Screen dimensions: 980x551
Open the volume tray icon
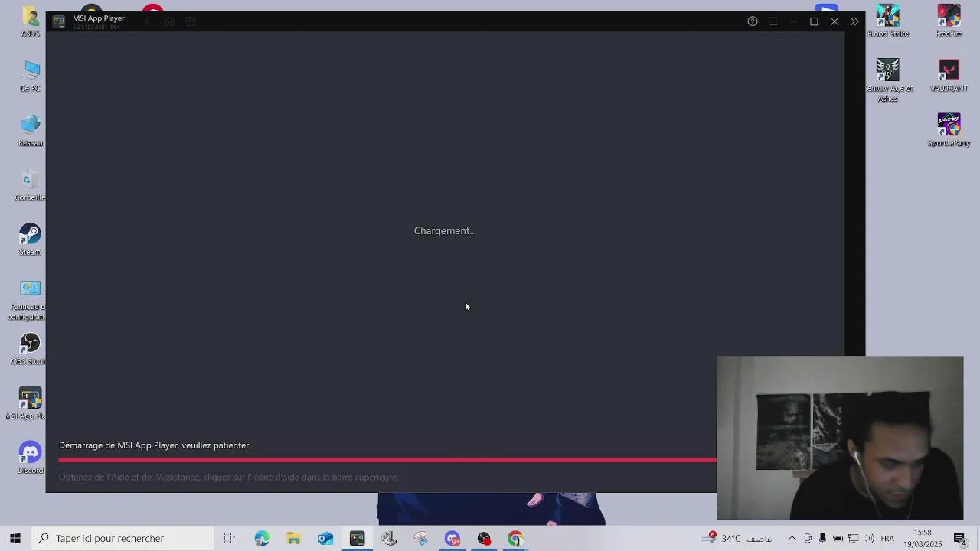point(868,538)
